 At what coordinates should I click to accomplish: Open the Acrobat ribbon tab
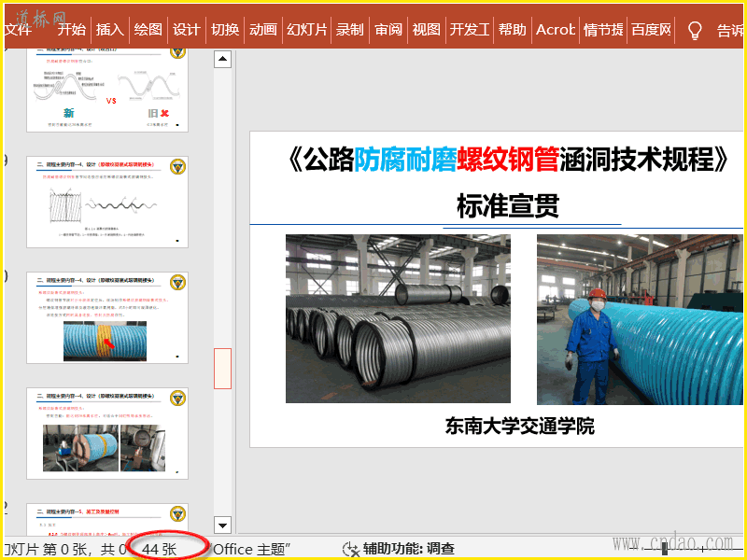click(x=556, y=30)
